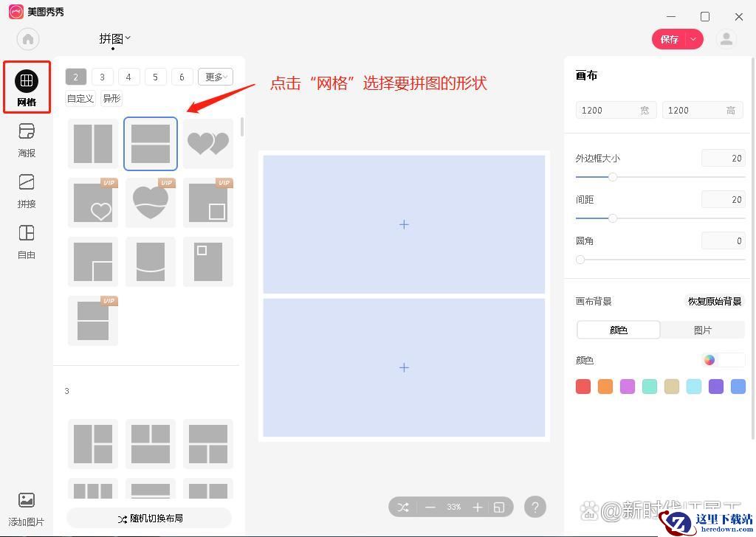Switch background to 图片 tab
Screen dimensions: 756x537
coord(703,330)
